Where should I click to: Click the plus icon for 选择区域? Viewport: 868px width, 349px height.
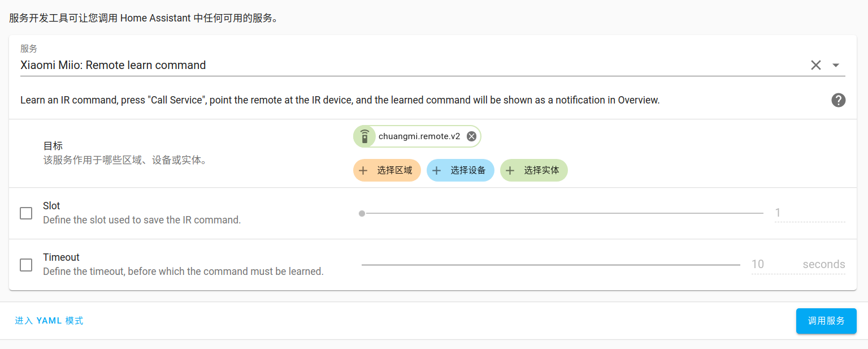pyautogui.click(x=363, y=170)
